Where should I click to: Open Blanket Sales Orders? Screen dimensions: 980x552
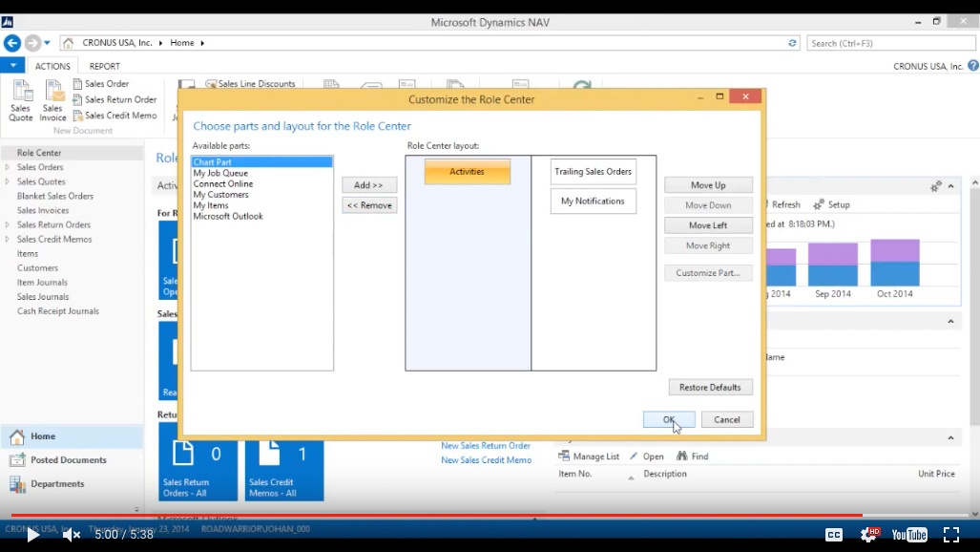55,196
